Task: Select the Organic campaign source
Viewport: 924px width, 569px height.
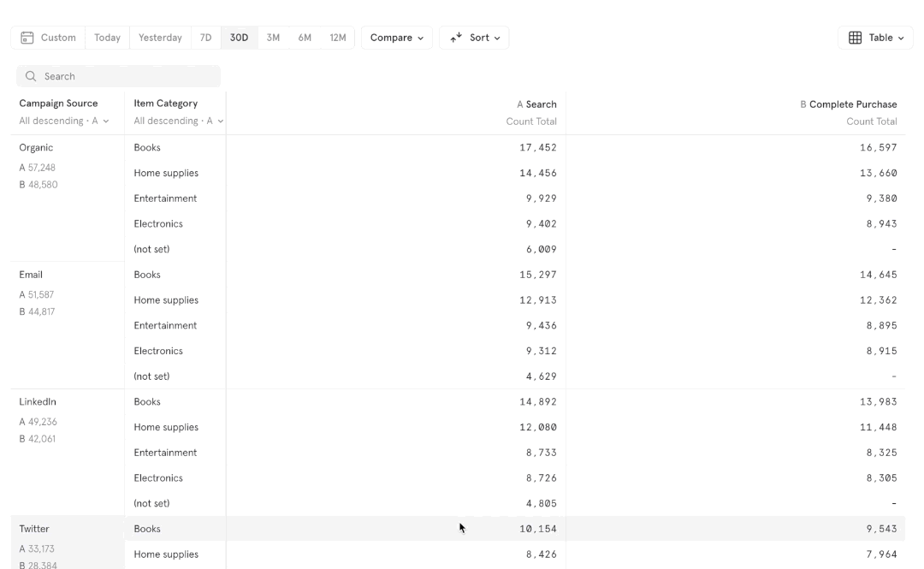Action: [36, 148]
